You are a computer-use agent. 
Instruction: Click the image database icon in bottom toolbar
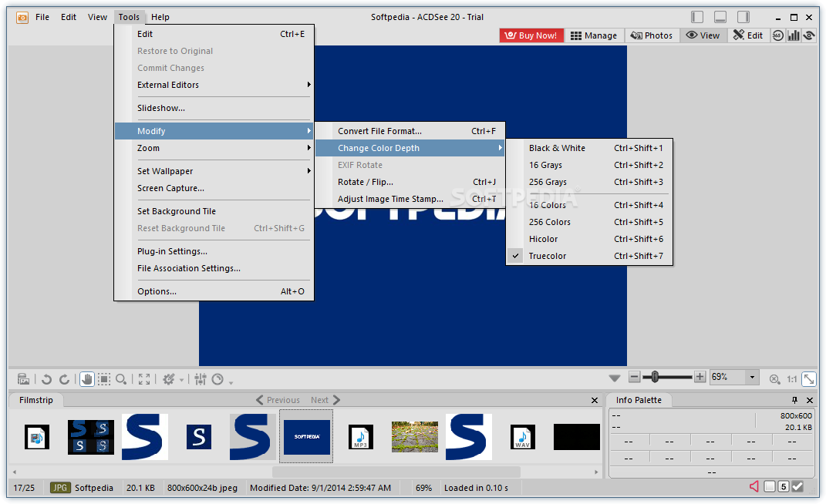(24, 379)
